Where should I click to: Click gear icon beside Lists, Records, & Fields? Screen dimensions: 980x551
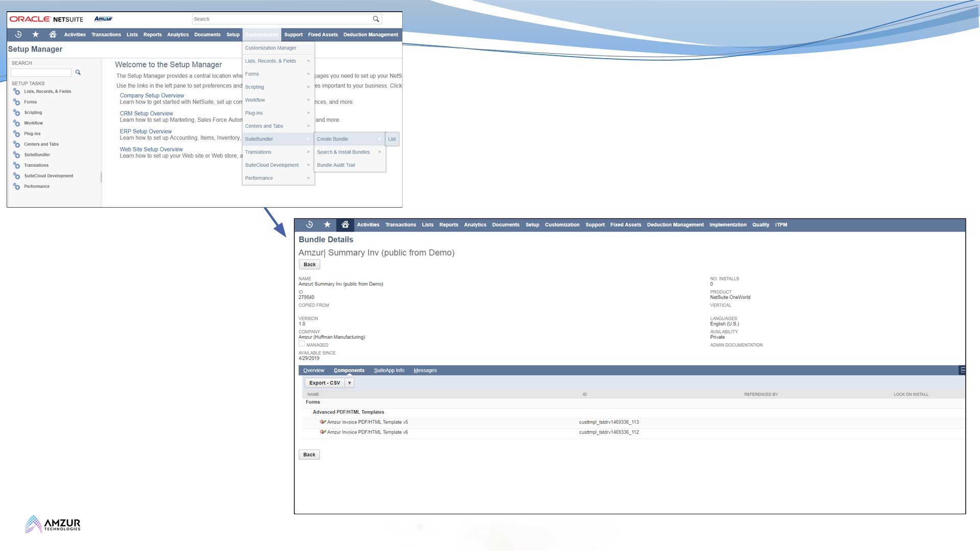(17, 92)
